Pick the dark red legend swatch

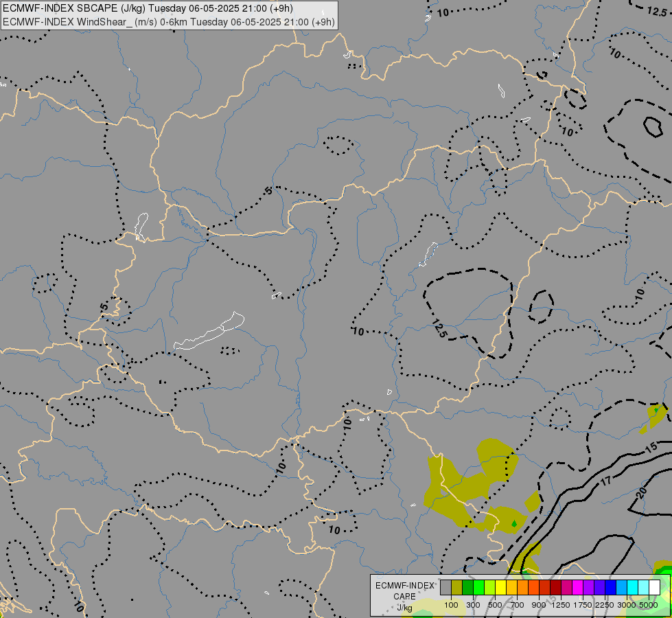point(555,588)
